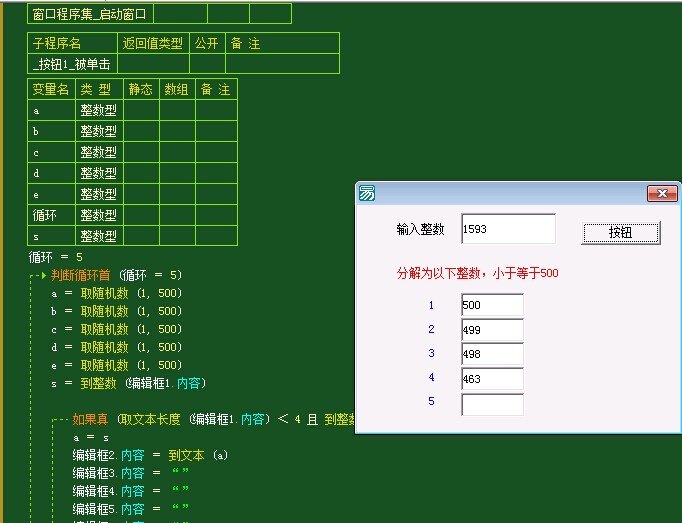The width and height of the screenshot is (682, 523).
Task: Click the empty result field 5
Action: 492,404
